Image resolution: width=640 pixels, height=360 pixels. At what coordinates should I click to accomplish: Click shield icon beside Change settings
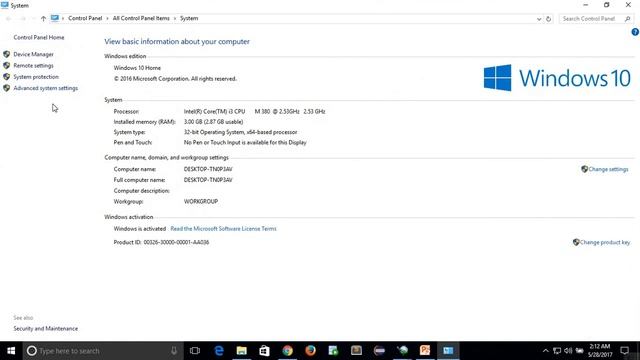(x=584, y=169)
